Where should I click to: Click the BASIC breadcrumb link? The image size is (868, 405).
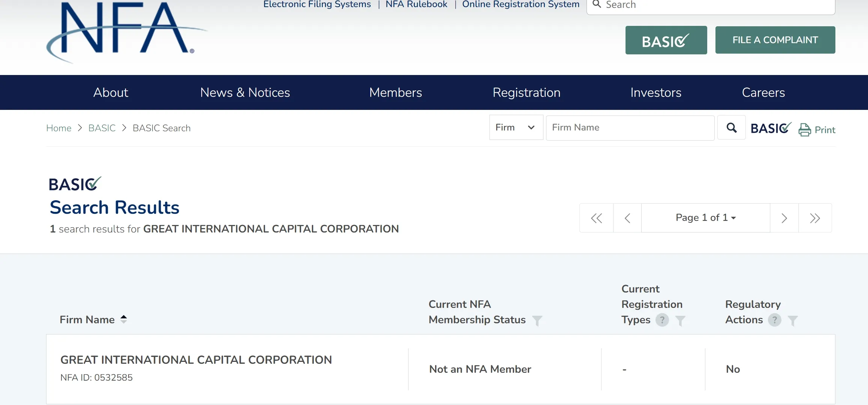(x=102, y=128)
